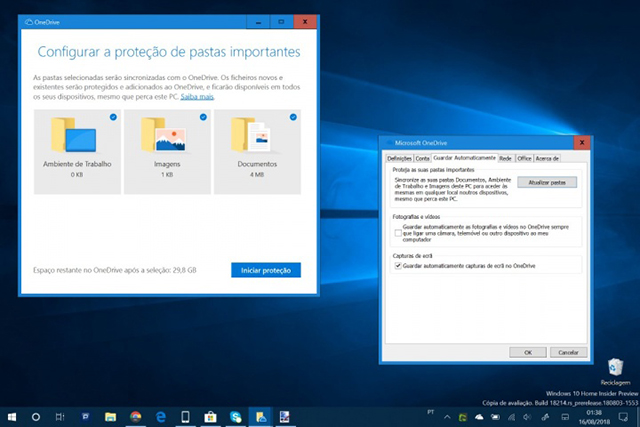
Task: Click the 'Capturas de ecrã' group label
Action: pyautogui.click(x=412, y=256)
